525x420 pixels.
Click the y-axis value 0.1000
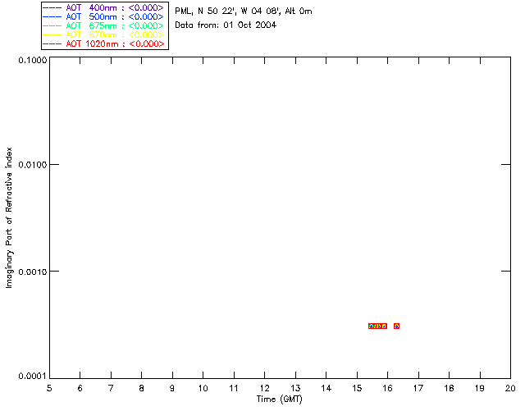(33, 60)
